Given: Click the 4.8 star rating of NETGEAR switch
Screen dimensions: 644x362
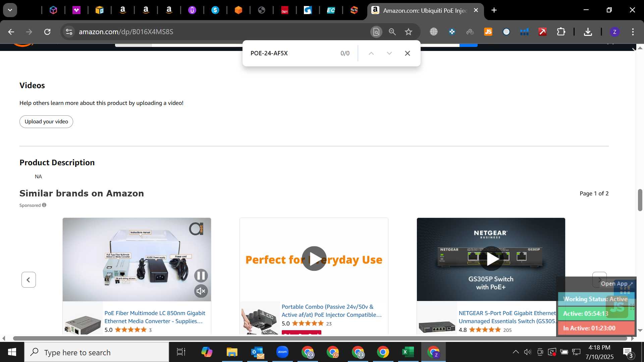Looking at the screenshot, I should [x=485, y=330].
